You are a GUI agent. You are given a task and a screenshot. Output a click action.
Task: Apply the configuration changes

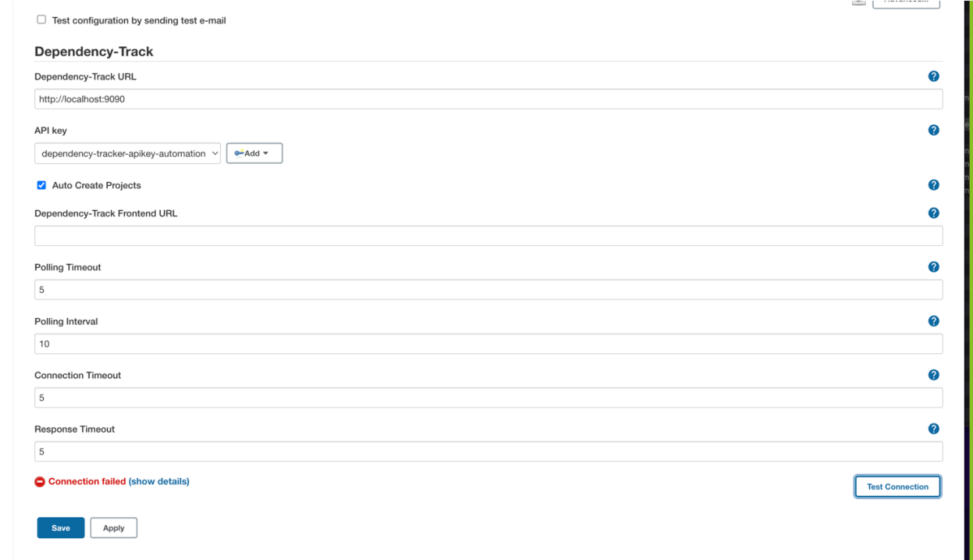point(114,528)
